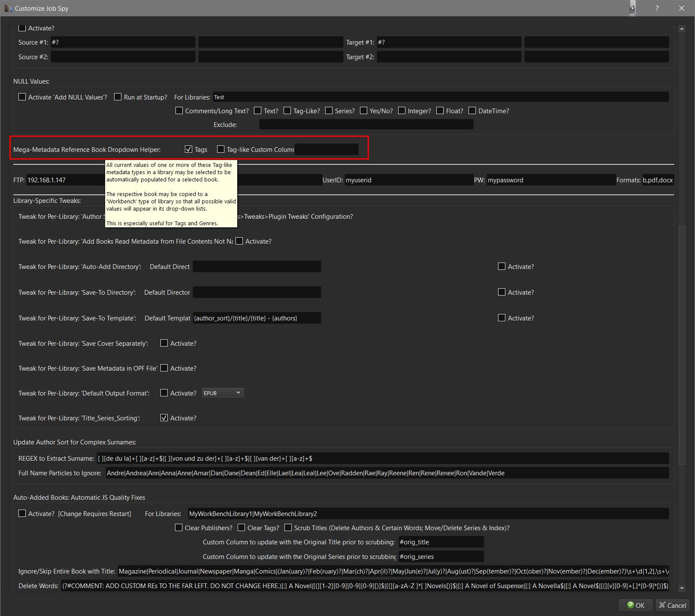Click the Target #2 input field

tap(449, 57)
